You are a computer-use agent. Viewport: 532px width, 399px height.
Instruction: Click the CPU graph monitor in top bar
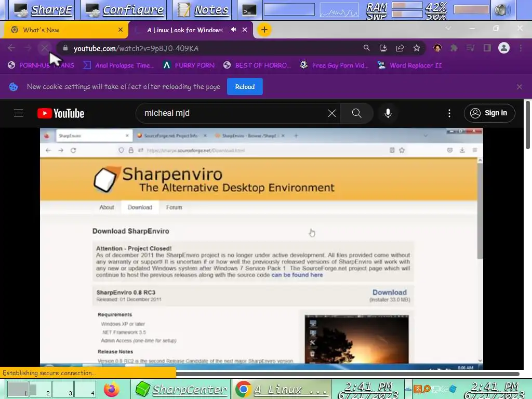(x=339, y=10)
